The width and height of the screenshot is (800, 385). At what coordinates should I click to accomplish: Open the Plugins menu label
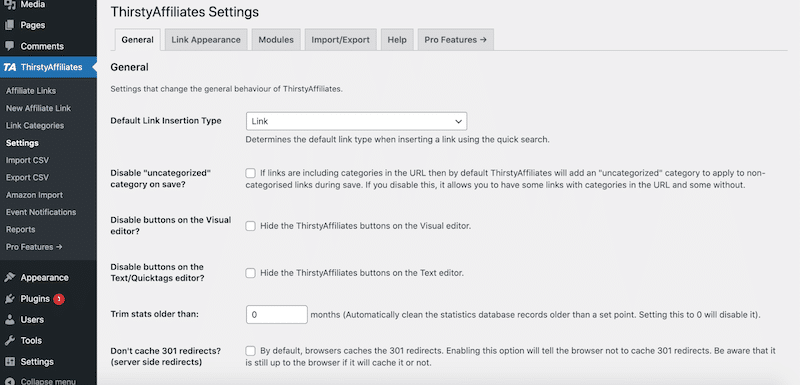click(35, 299)
